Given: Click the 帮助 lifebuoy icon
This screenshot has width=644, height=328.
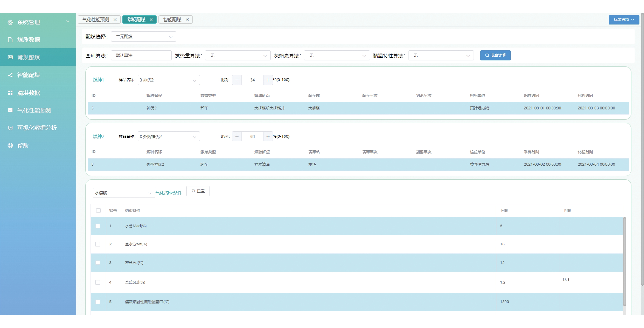Looking at the screenshot, I should point(10,145).
